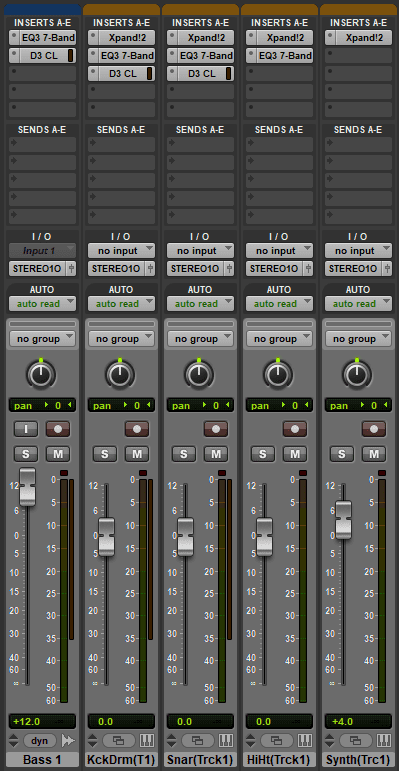Image resolution: width=399 pixels, height=771 pixels.
Task: Select the Snar(Trck1) track name
Action: (x=201, y=760)
